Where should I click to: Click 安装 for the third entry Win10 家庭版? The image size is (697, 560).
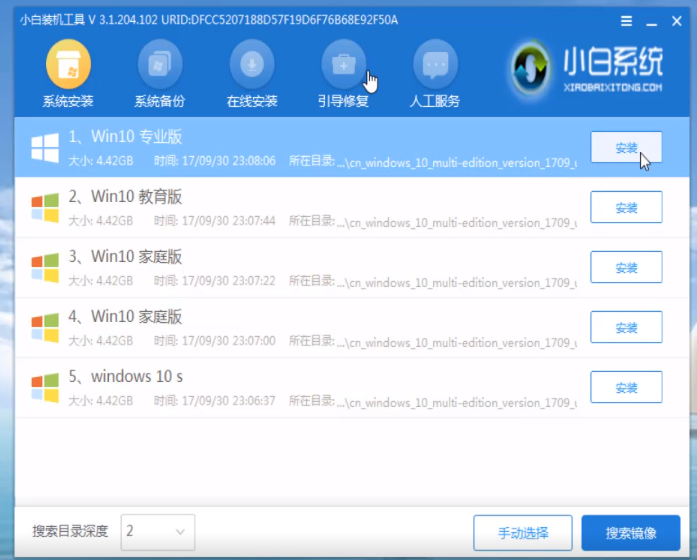(626, 267)
